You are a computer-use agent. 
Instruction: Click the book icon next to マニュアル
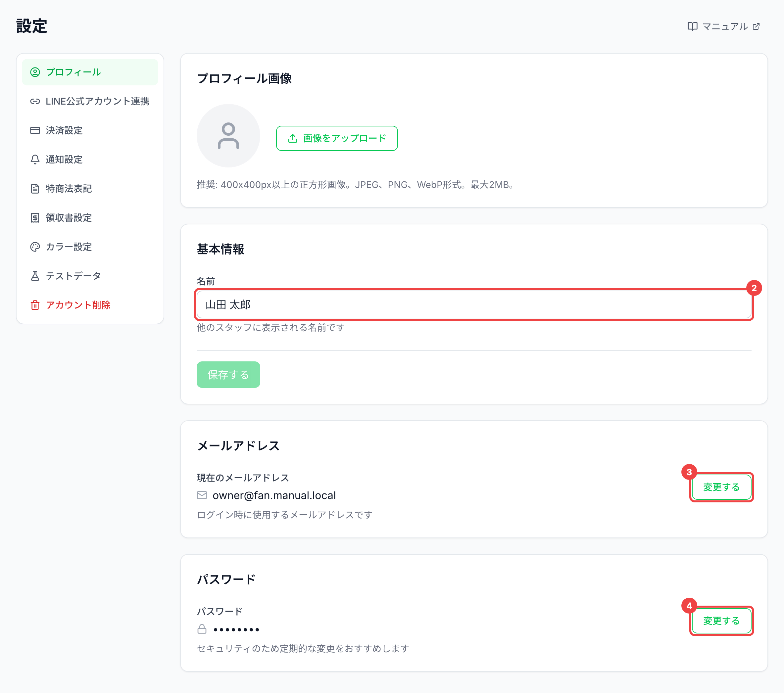tap(692, 26)
